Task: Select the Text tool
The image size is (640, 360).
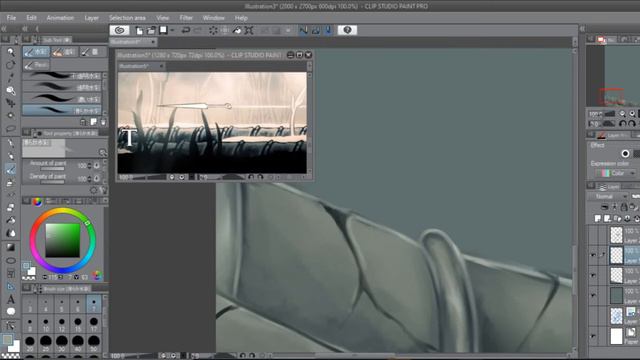Action: (11, 299)
